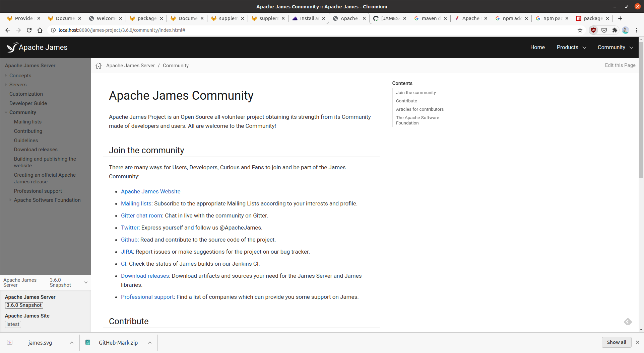Close the downloads bar
The width and height of the screenshot is (644, 353).
(x=638, y=342)
